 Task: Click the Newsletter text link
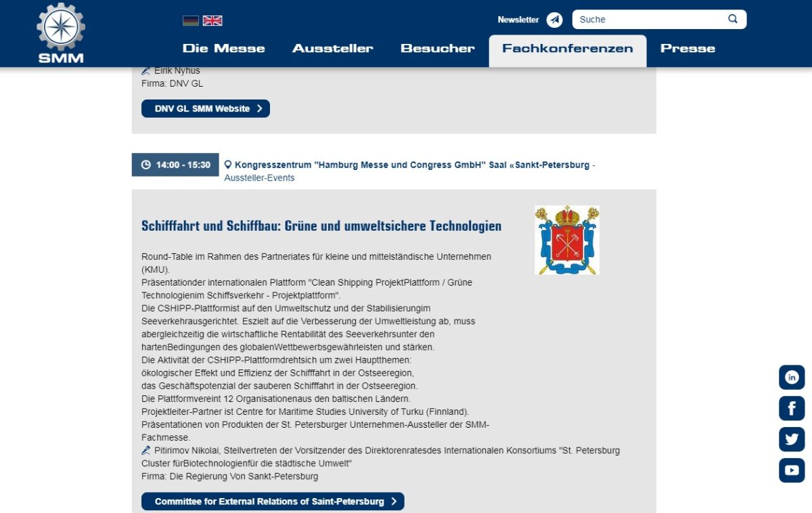(518, 20)
